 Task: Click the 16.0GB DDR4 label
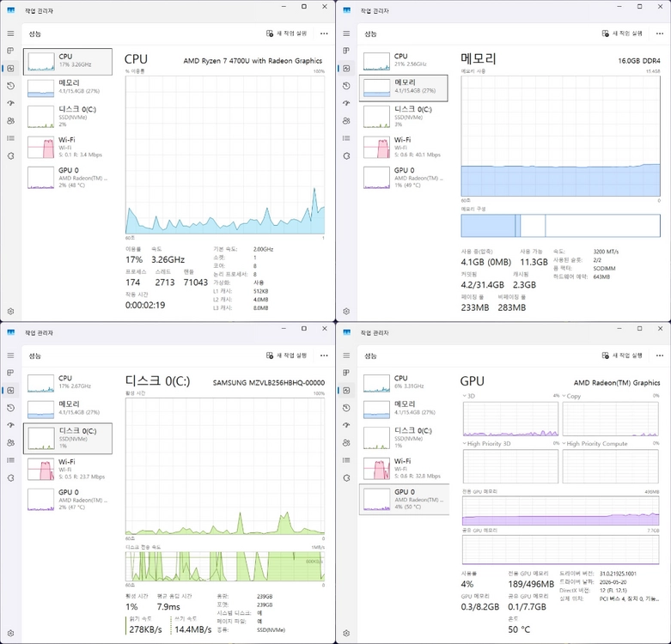tap(639, 61)
